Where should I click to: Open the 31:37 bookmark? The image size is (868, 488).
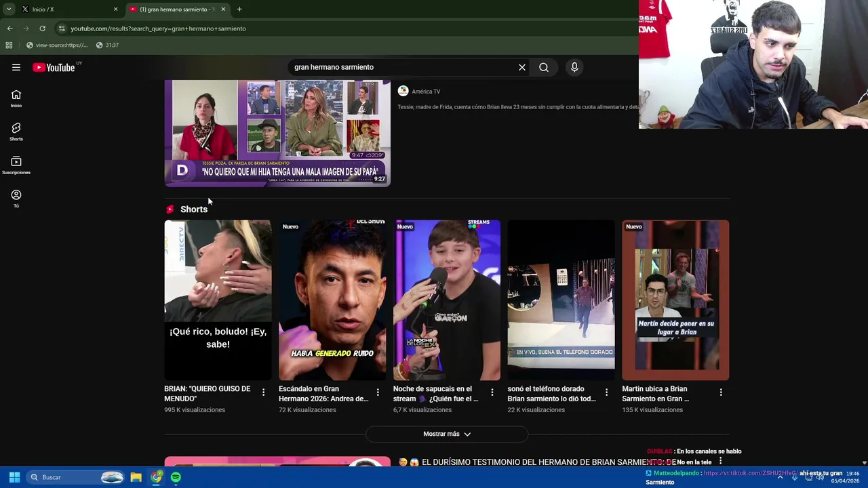pyautogui.click(x=107, y=45)
